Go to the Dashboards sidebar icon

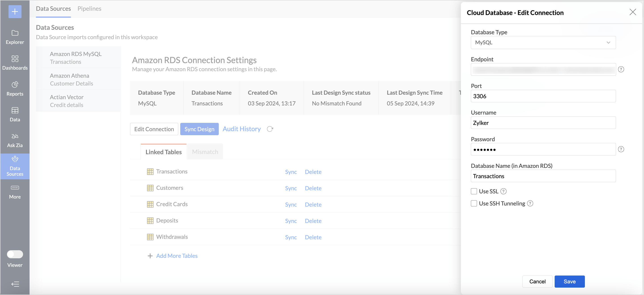click(x=15, y=59)
